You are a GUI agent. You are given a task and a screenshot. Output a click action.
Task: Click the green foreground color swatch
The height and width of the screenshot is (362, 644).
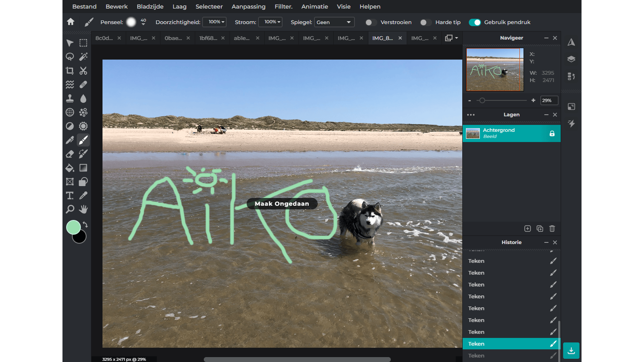click(73, 227)
